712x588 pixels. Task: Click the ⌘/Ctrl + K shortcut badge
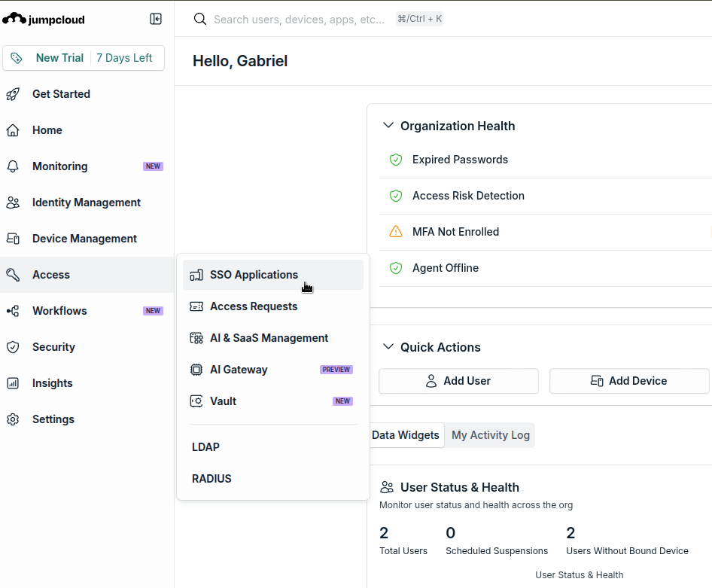[x=419, y=19]
